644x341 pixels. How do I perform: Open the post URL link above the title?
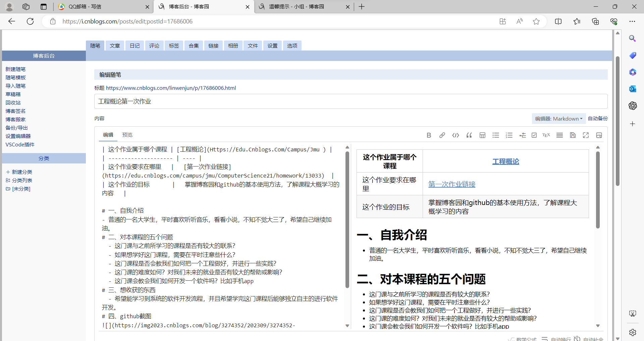click(x=171, y=88)
